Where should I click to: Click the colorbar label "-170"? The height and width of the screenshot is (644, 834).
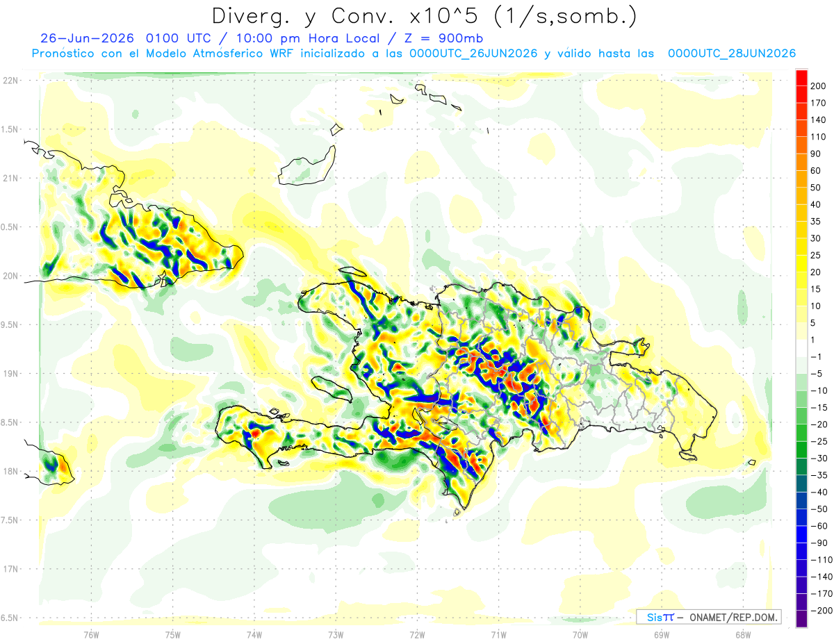pyautogui.click(x=821, y=593)
